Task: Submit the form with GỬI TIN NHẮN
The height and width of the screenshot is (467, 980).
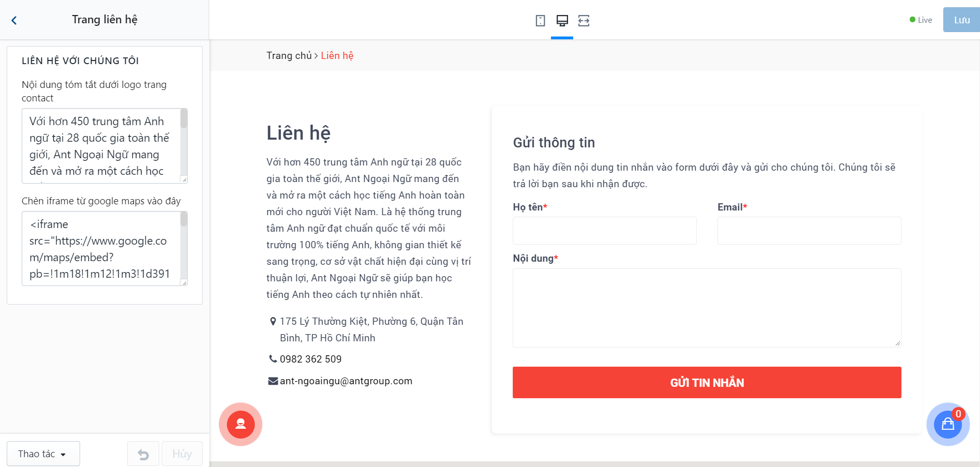Action: tap(707, 383)
